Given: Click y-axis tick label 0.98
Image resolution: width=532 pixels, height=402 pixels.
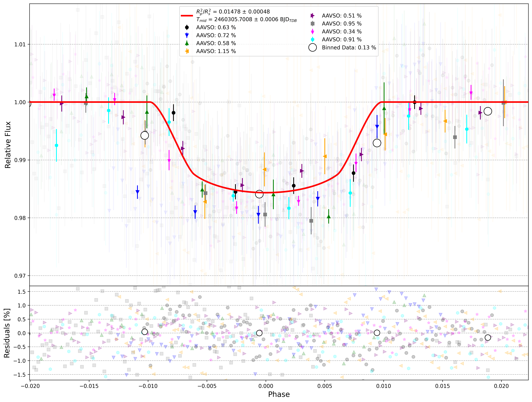Looking at the screenshot, I should [20, 218].
